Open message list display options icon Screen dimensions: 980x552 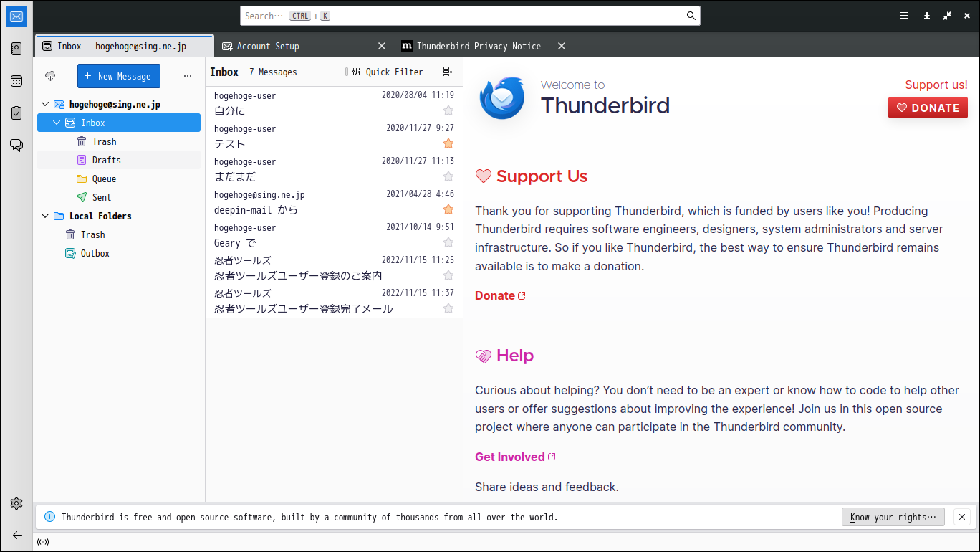pos(448,72)
